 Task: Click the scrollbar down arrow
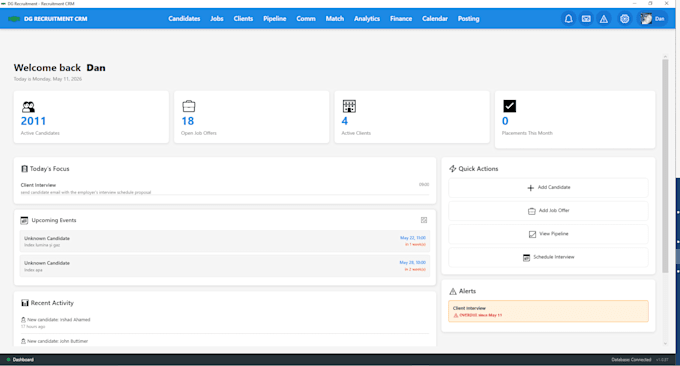(x=665, y=343)
